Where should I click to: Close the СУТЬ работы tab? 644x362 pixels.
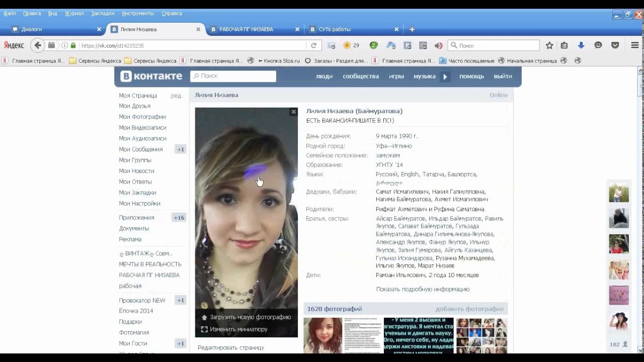coord(396,29)
